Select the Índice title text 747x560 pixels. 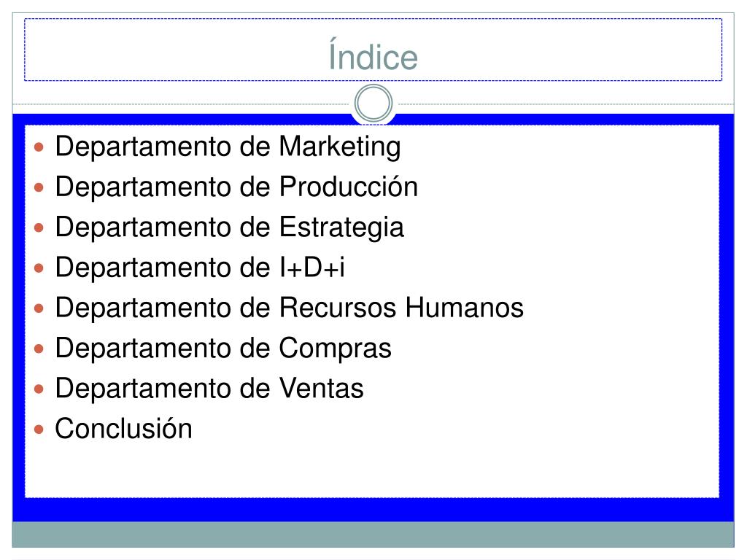tap(373, 55)
